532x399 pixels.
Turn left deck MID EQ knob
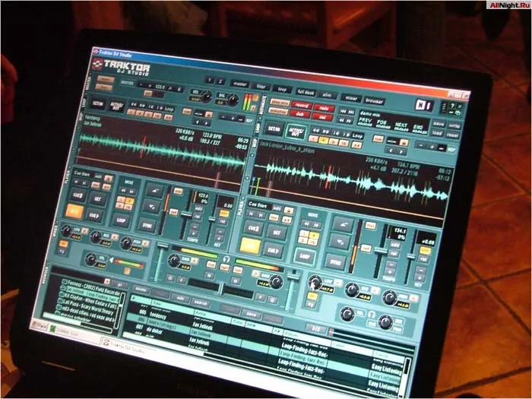tap(97, 237)
